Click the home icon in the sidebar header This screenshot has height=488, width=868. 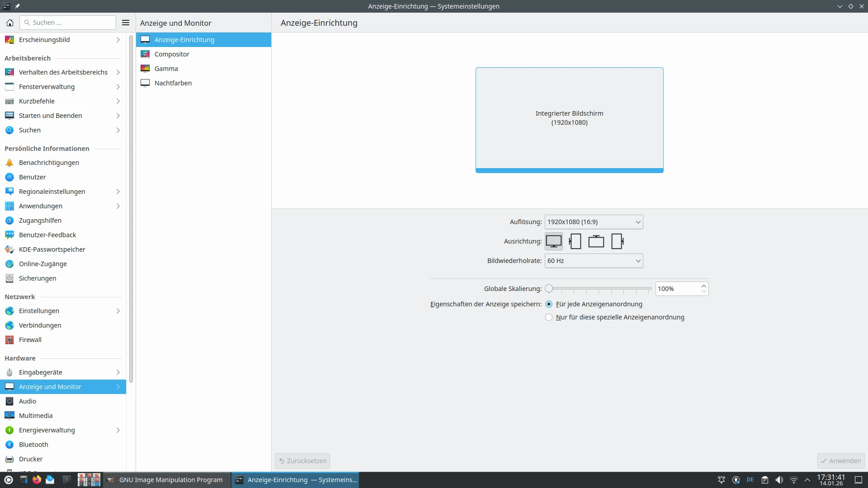10,23
